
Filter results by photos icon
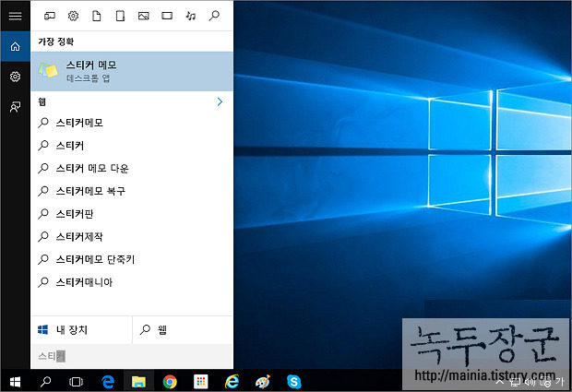(x=143, y=16)
